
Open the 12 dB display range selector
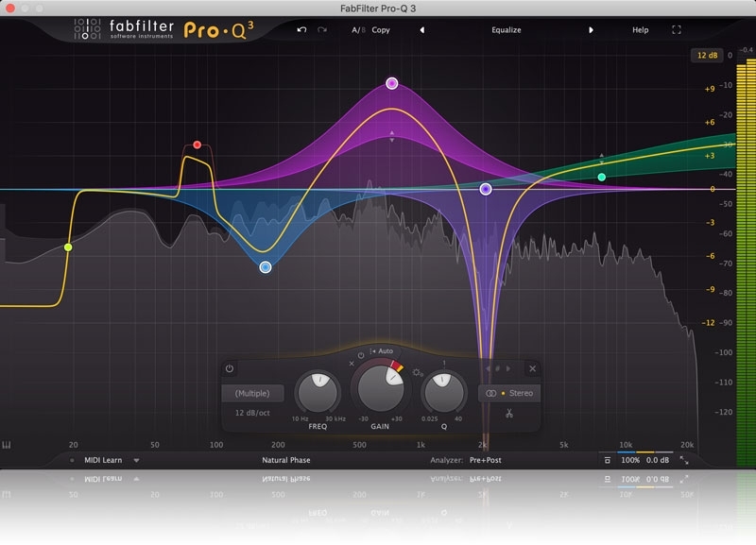(707, 56)
